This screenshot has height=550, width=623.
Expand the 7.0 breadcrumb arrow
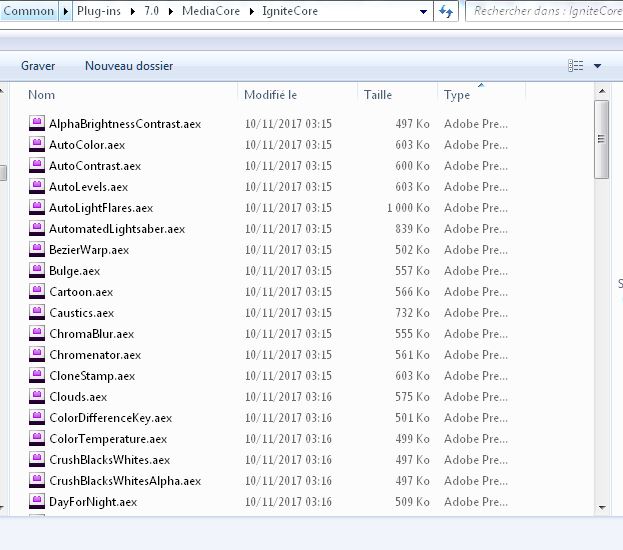pyautogui.click(x=171, y=11)
